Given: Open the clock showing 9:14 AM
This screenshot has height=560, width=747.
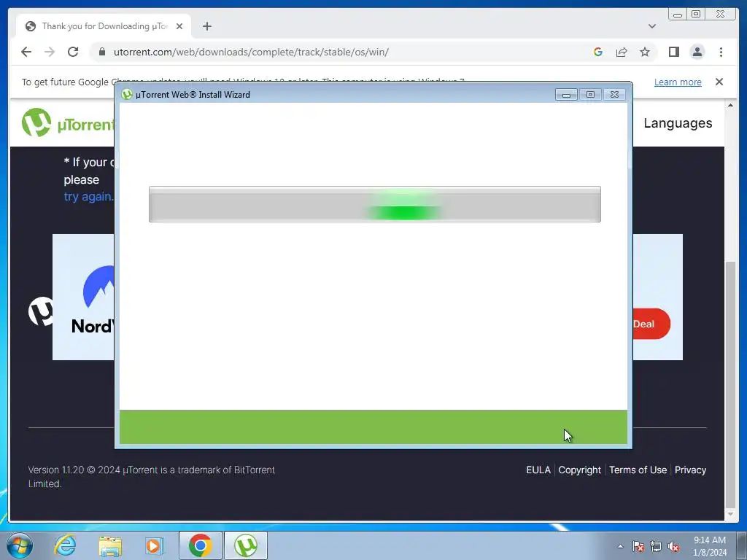Looking at the screenshot, I should pyautogui.click(x=709, y=546).
